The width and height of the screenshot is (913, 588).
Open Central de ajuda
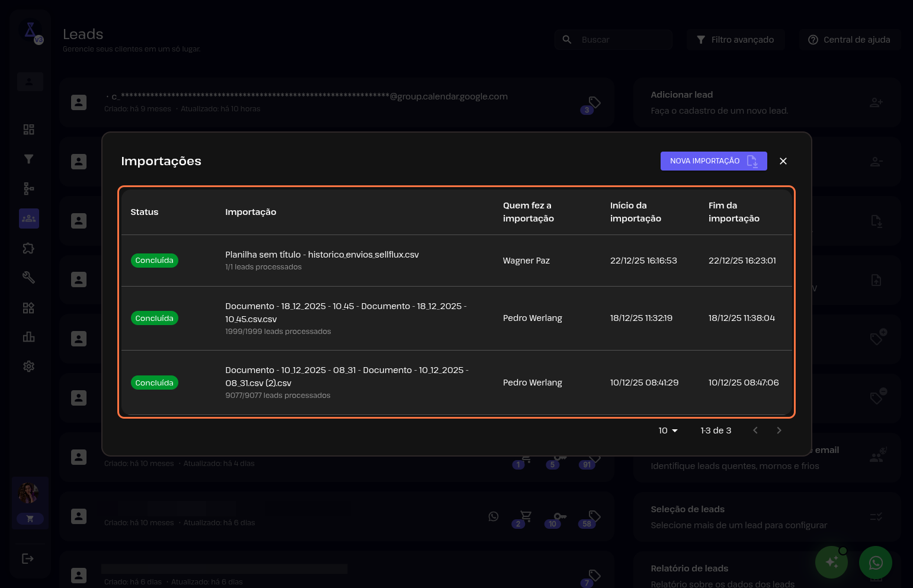click(x=849, y=40)
